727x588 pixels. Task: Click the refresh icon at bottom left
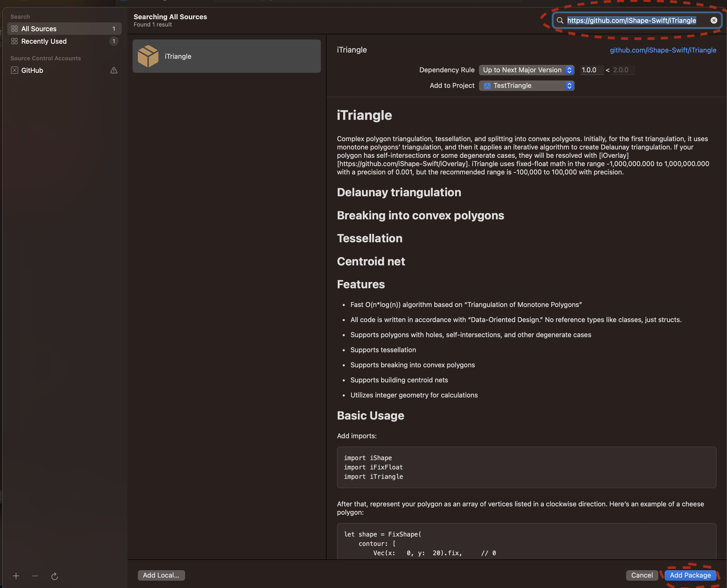pos(55,576)
